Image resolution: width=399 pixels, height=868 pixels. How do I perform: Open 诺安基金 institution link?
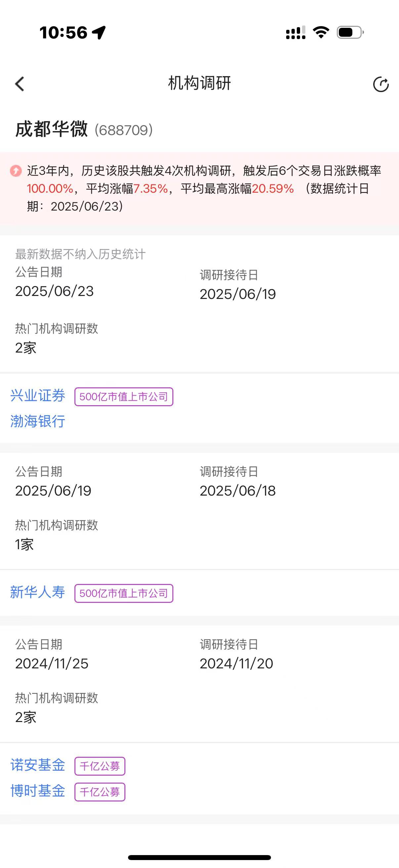tap(38, 765)
